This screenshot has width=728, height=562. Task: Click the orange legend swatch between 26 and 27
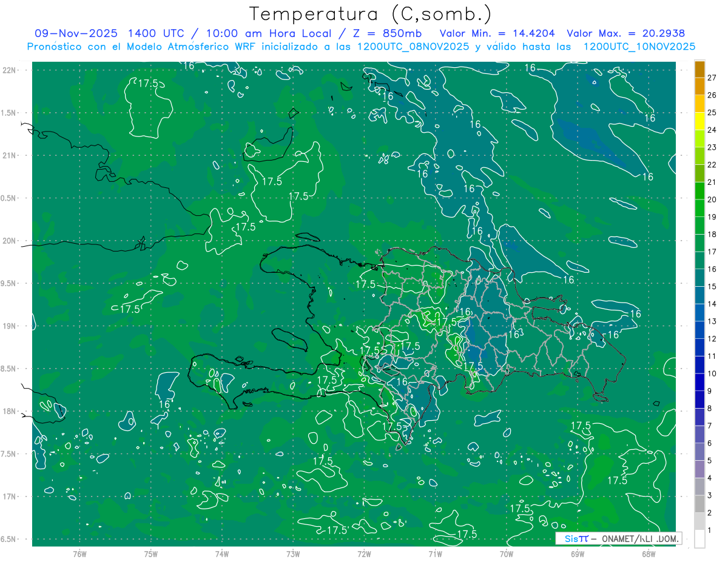pyautogui.click(x=699, y=87)
